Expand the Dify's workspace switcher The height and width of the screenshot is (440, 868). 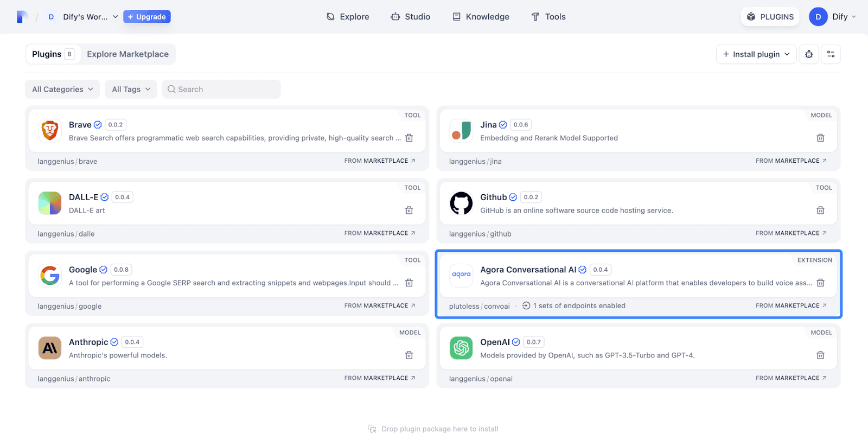coord(84,17)
